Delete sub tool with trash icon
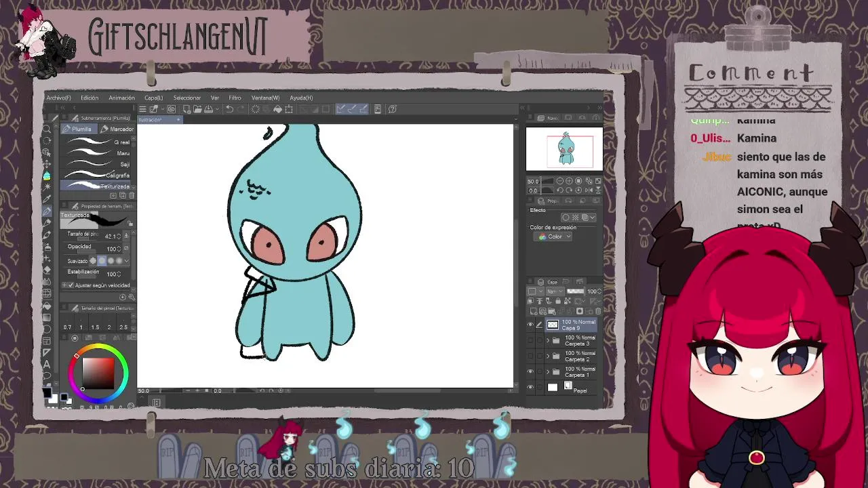 point(132,195)
